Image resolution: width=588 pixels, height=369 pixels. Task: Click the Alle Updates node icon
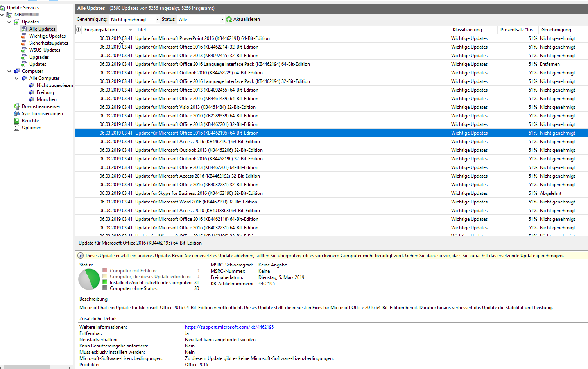24,29
